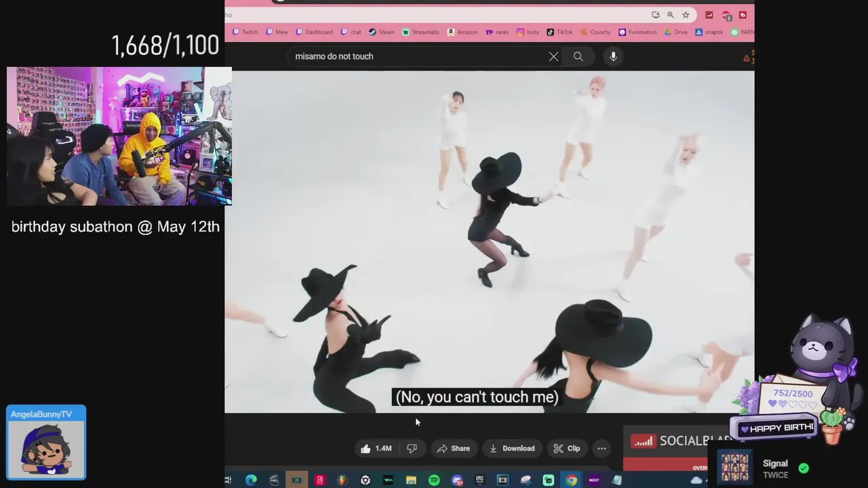Open the Crunchy bookmark
Image resolution: width=868 pixels, height=488 pixels.
pos(595,32)
